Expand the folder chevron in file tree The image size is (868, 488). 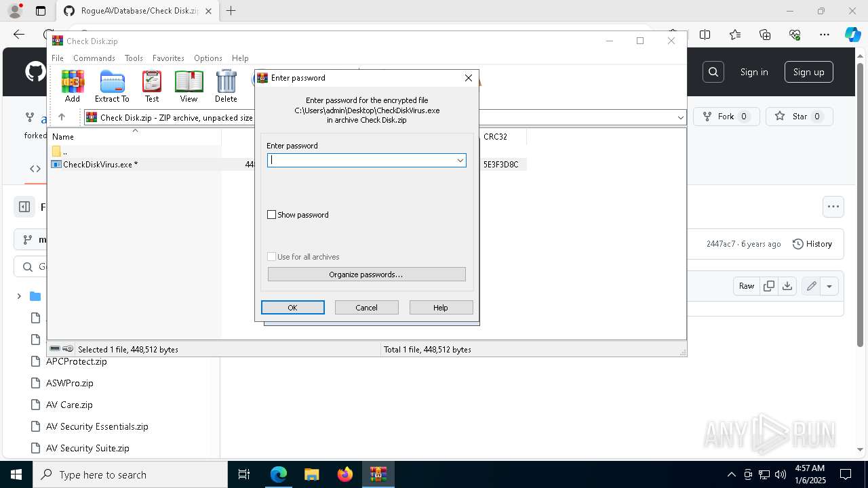pyautogui.click(x=19, y=296)
